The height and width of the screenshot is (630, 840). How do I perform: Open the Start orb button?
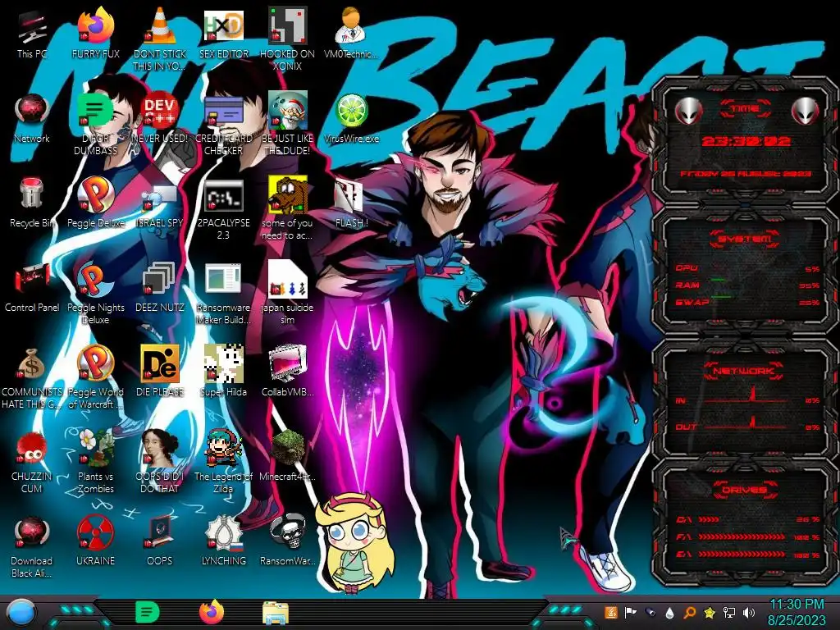(21, 614)
